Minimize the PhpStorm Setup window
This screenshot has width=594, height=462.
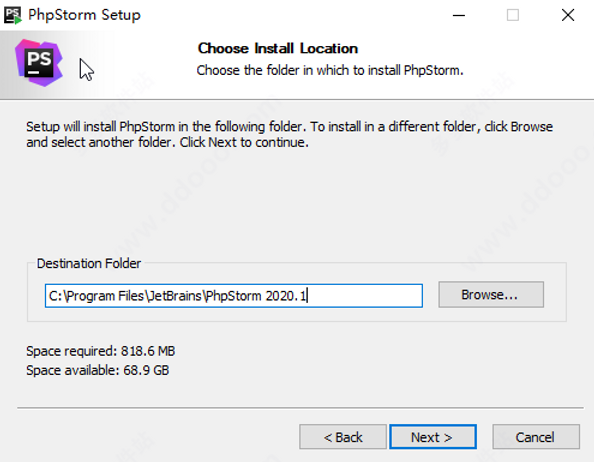pos(459,15)
